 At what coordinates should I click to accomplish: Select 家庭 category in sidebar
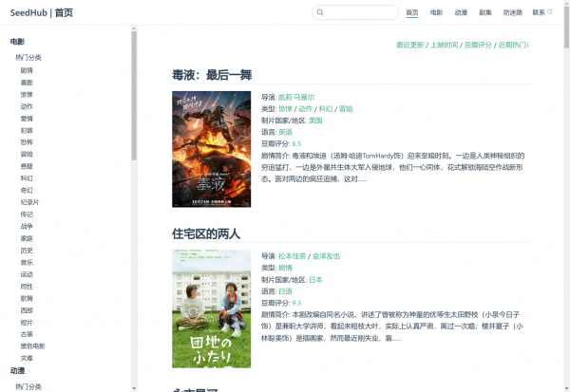(x=27, y=238)
